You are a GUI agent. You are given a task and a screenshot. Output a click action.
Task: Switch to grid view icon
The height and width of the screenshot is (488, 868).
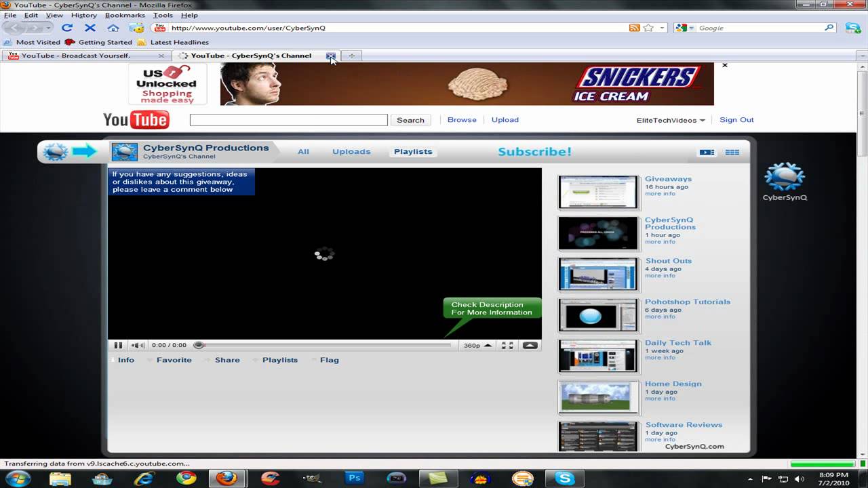[732, 152]
